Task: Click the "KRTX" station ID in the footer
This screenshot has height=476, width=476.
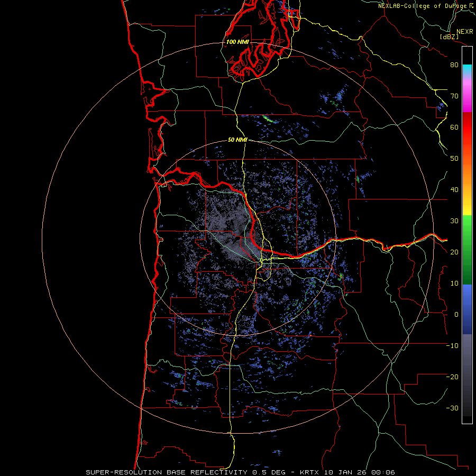Action: [310, 472]
